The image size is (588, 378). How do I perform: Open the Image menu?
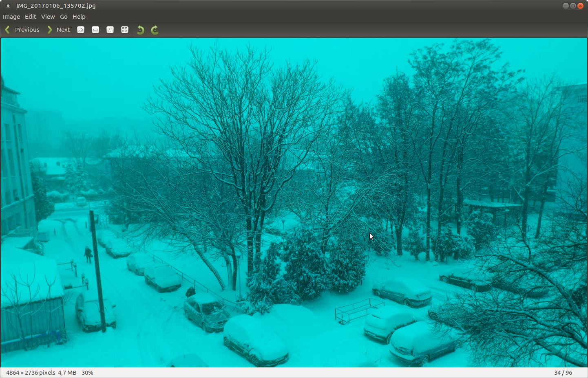pos(11,17)
